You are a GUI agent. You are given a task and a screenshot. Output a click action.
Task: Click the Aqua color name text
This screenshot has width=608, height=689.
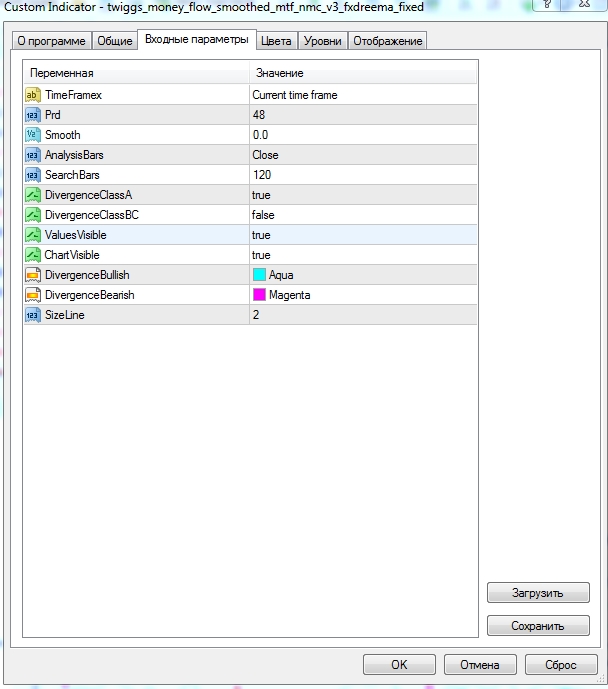[281, 275]
